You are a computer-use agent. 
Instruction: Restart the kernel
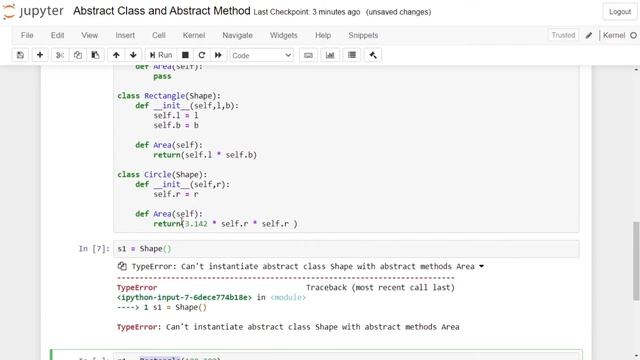[x=202, y=55]
